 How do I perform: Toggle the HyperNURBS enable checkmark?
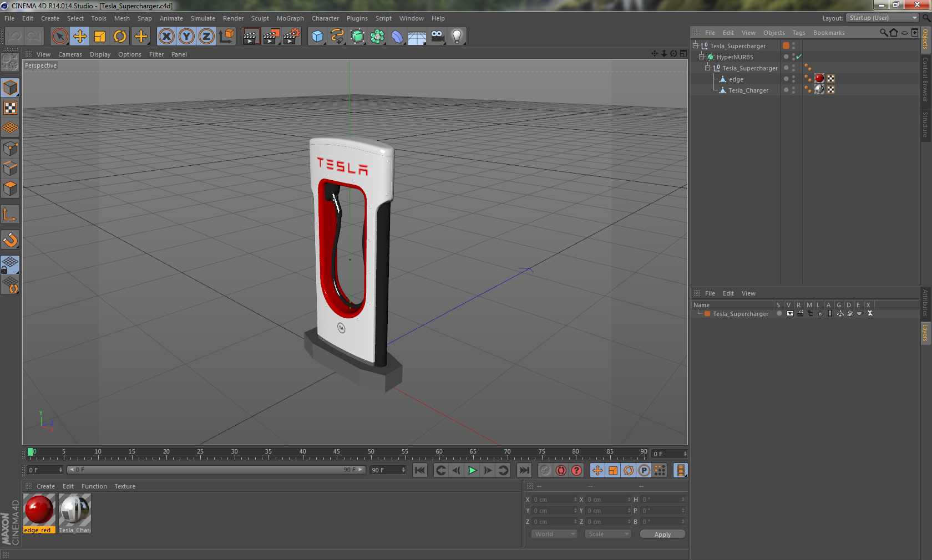point(799,57)
